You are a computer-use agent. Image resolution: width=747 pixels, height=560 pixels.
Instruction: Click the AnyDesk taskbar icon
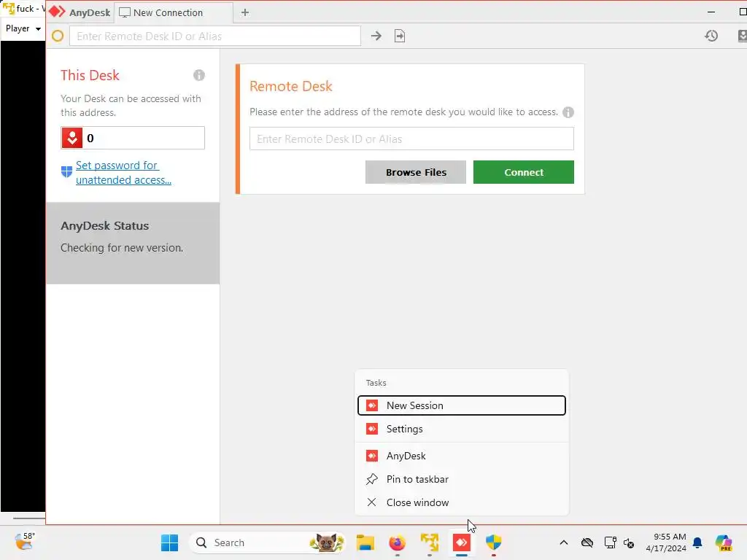pos(461,542)
